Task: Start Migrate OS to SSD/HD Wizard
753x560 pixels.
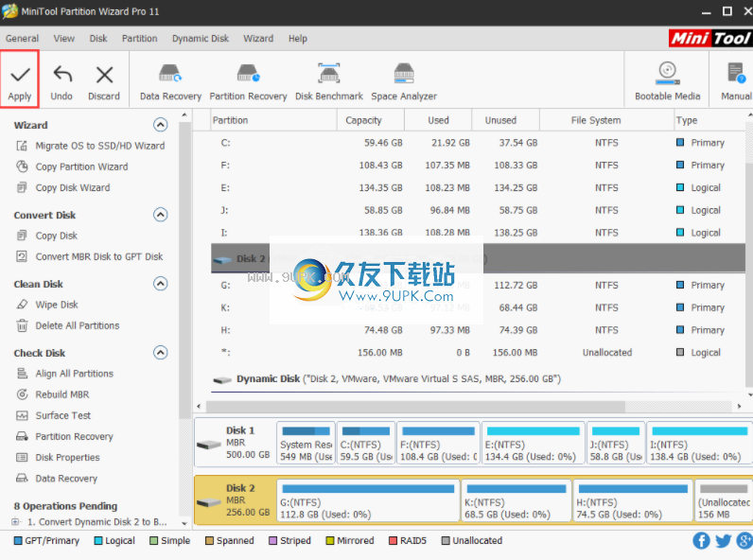Action: [x=91, y=146]
